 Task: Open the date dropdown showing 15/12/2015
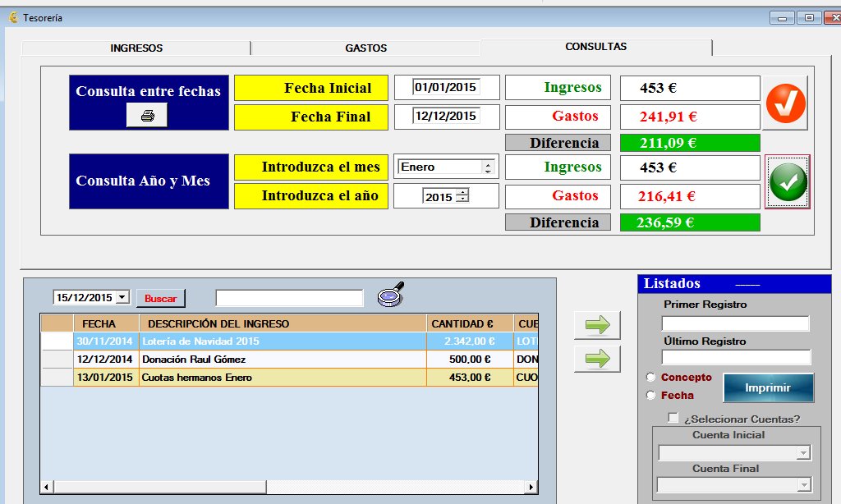coord(122,298)
